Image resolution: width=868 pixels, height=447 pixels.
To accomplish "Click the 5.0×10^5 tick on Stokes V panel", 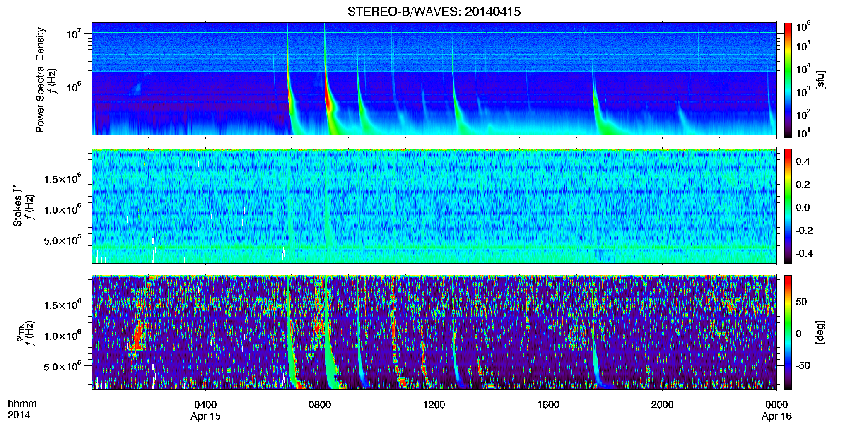I will coord(63,240).
